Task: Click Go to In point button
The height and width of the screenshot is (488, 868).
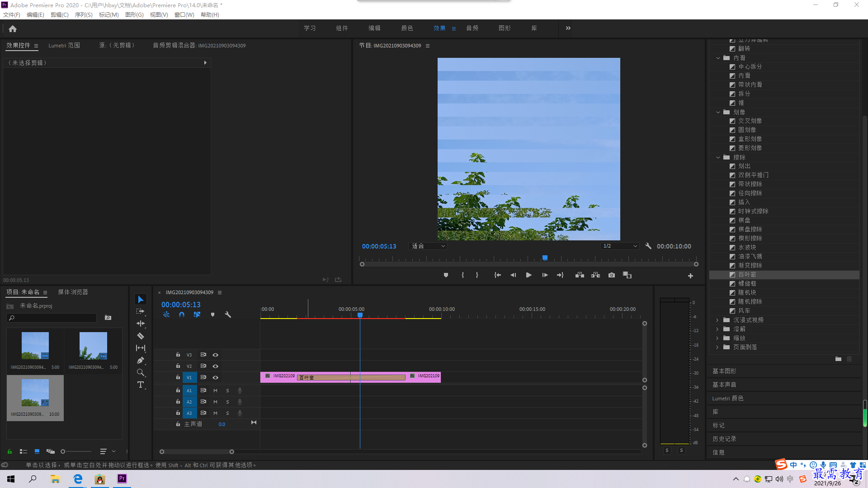Action: (497, 275)
